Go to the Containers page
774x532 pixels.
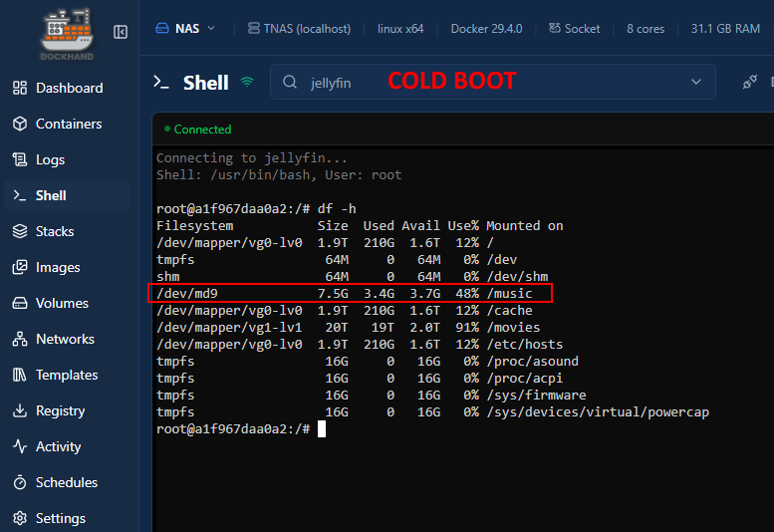point(67,124)
